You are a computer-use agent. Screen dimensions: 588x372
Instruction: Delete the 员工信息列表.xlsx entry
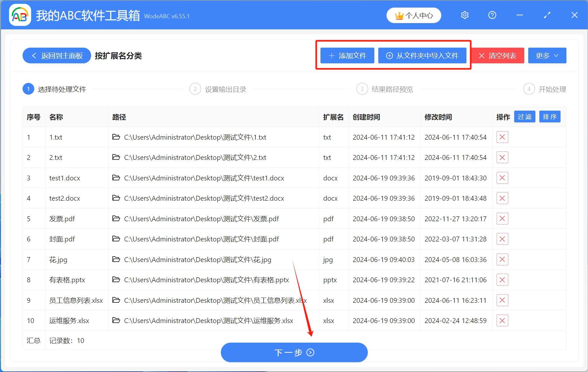tap(502, 300)
